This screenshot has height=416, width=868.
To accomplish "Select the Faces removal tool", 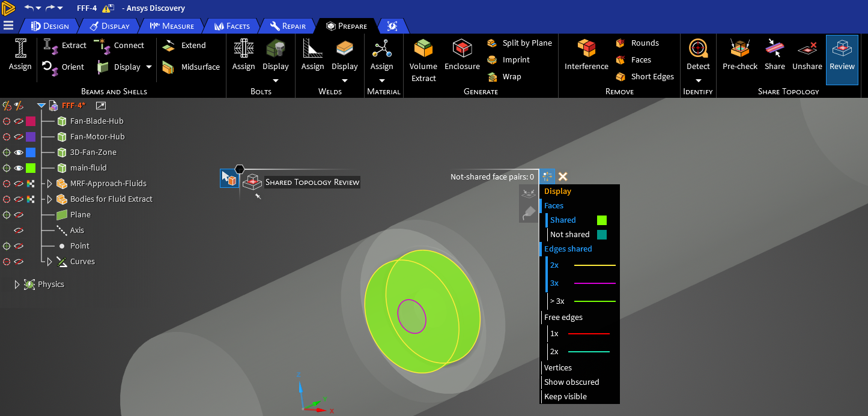I will pyautogui.click(x=634, y=59).
